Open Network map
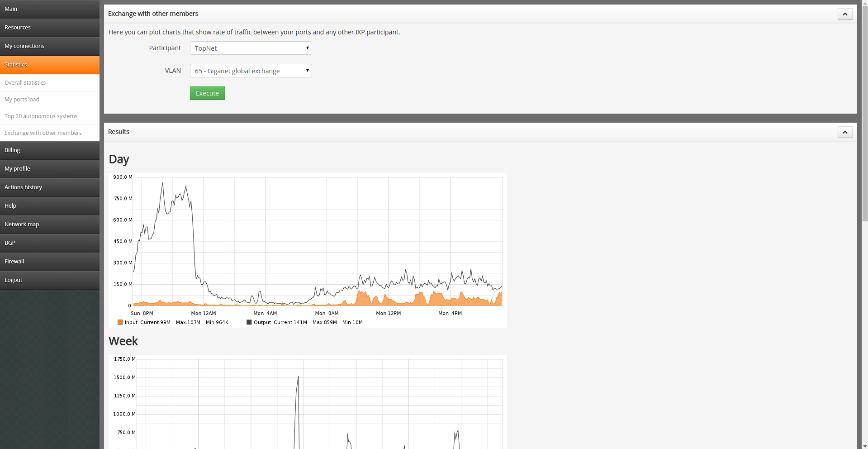 (50, 224)
